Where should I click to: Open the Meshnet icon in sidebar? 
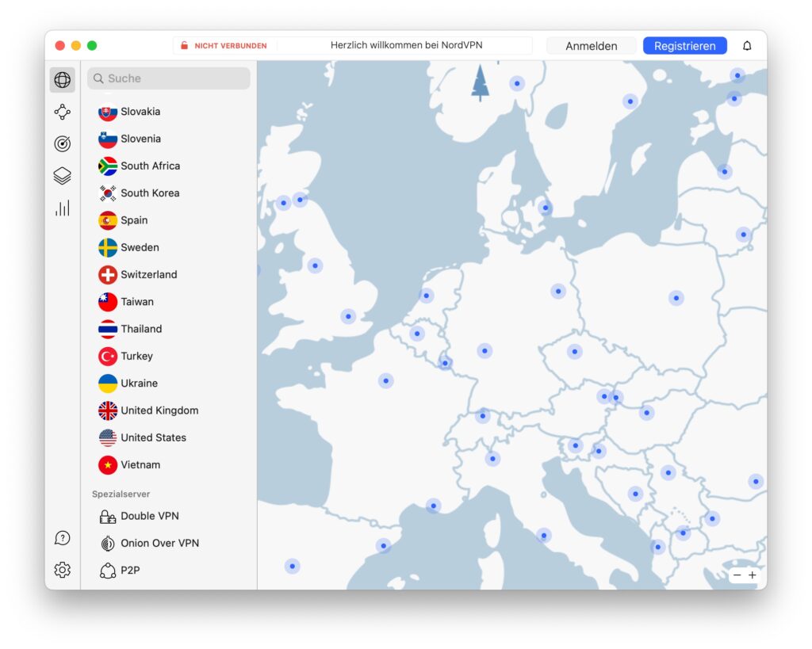pos(62,112)
